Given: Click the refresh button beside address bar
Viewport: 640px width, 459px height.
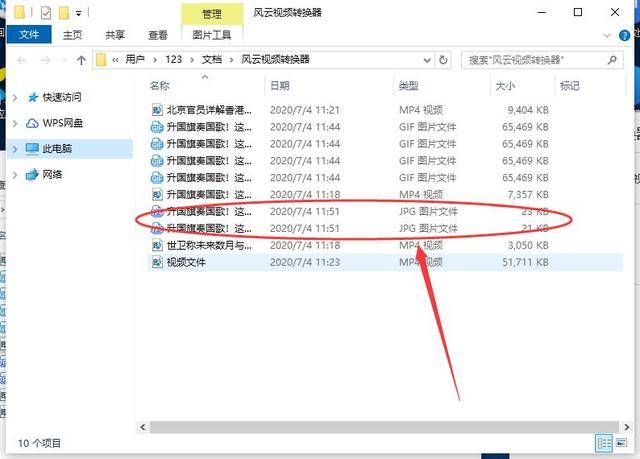Looking at the screenshot, I should [x=443, y=60].
